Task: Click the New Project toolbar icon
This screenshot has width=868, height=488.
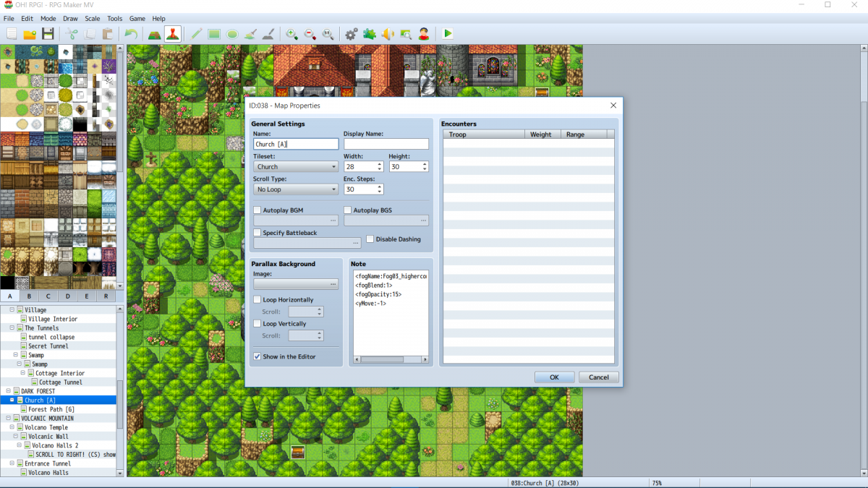Action: pyautogui.click(x=12, y=33)
